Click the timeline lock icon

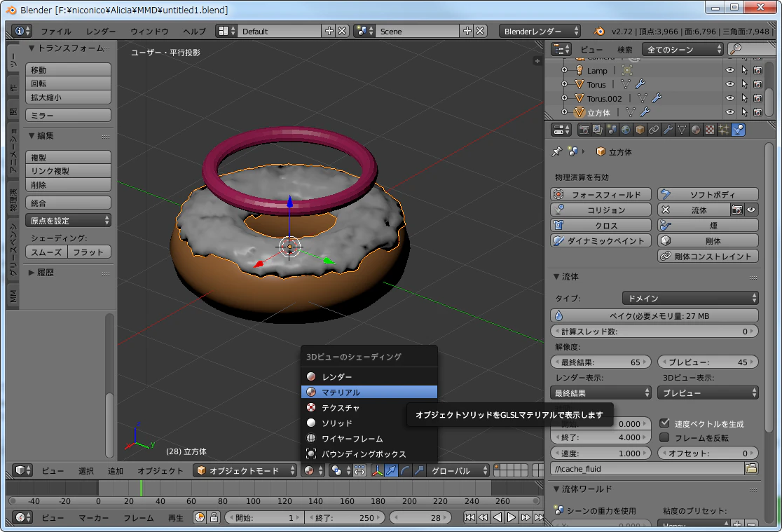tap(214, 517)
